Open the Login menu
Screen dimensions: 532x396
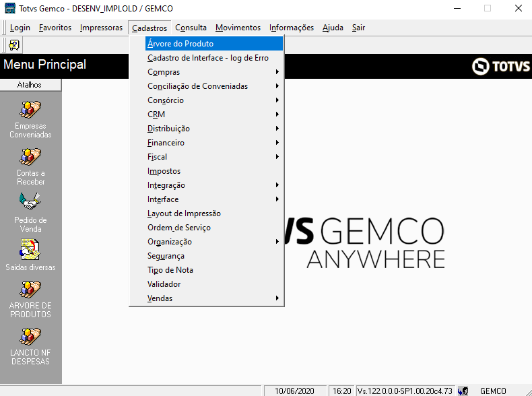coord(20,28)
